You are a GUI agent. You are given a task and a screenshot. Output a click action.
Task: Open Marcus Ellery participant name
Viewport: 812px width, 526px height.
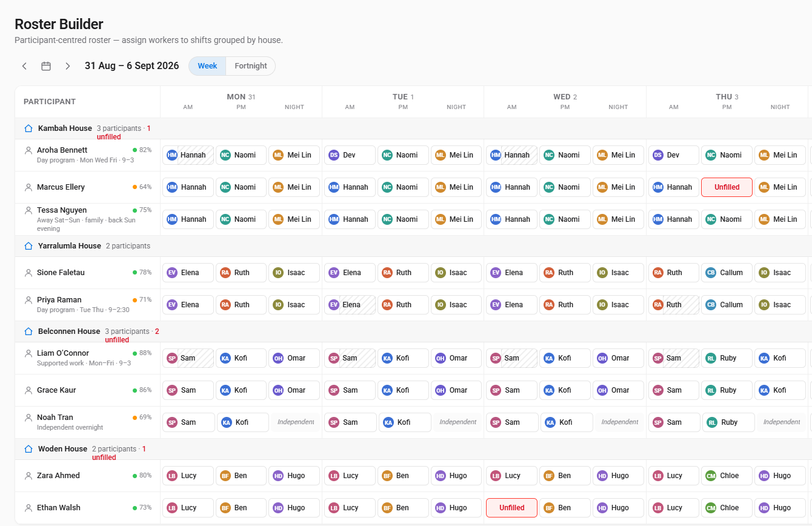pos(61,187)
